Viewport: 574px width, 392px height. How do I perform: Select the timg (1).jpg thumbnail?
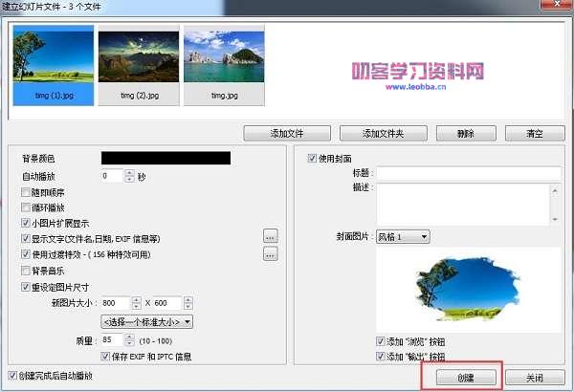[54, 66]
